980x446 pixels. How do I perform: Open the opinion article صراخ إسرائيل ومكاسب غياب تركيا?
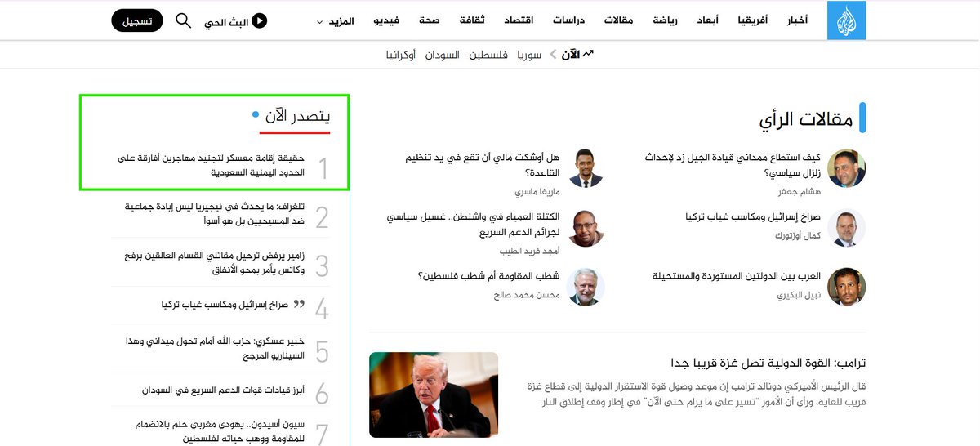(753, 217)
